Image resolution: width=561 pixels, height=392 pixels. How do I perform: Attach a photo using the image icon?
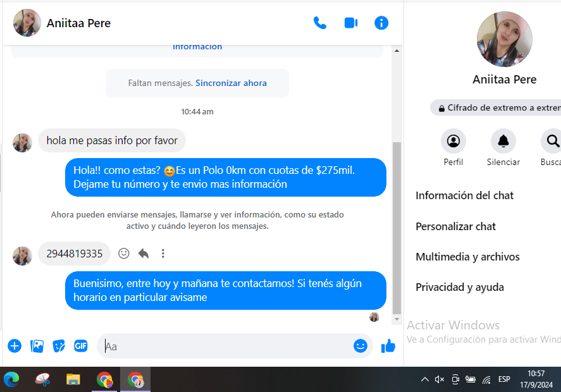(x=37, y=346)
